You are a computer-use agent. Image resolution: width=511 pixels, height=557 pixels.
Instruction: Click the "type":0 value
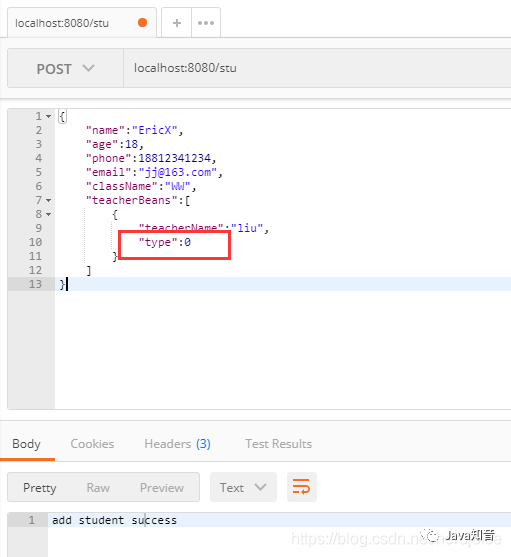pyautogui.click(x=165, y=242)
